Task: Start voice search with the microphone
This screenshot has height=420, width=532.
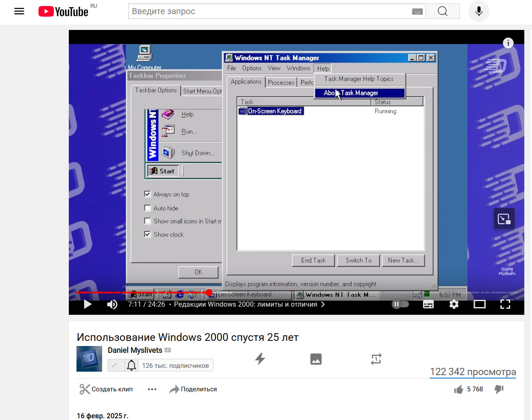Action: [479, 11]
